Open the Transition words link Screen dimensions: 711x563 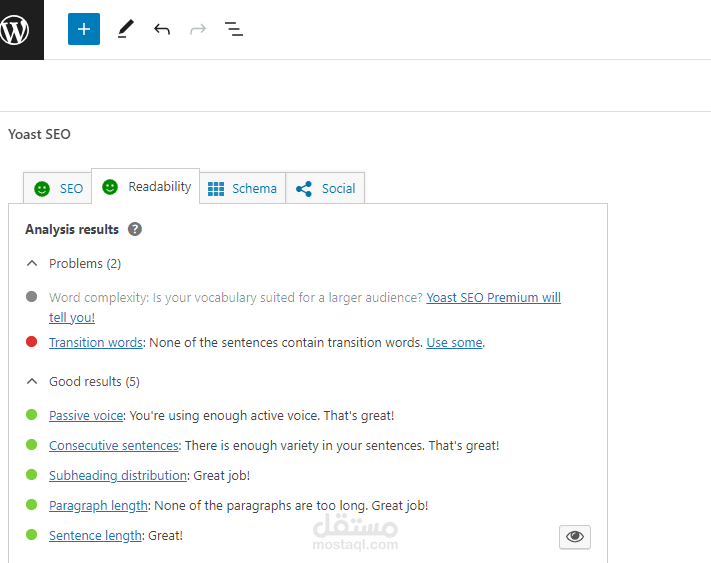pos(96,343)
